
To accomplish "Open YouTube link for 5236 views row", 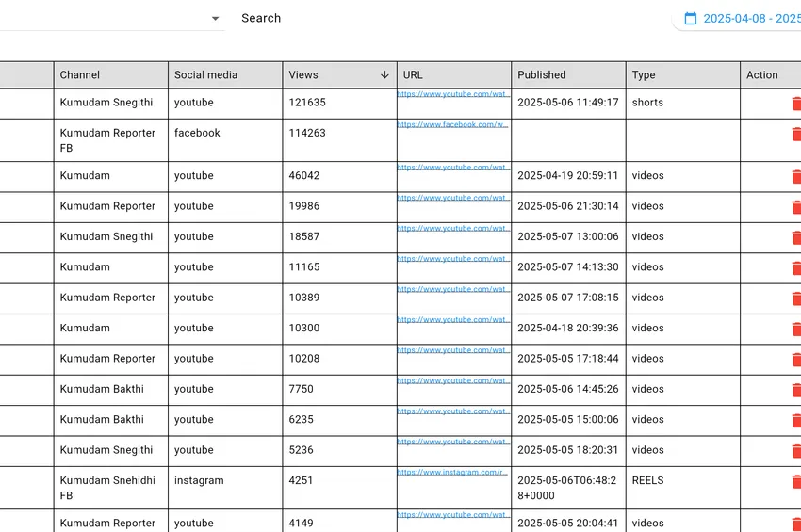I will (453, 442).
